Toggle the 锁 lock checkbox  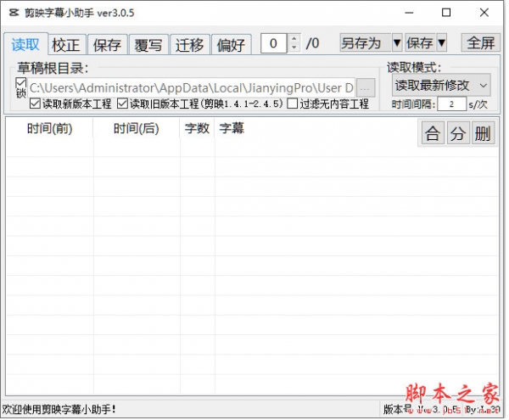click(x=20, y=83)
